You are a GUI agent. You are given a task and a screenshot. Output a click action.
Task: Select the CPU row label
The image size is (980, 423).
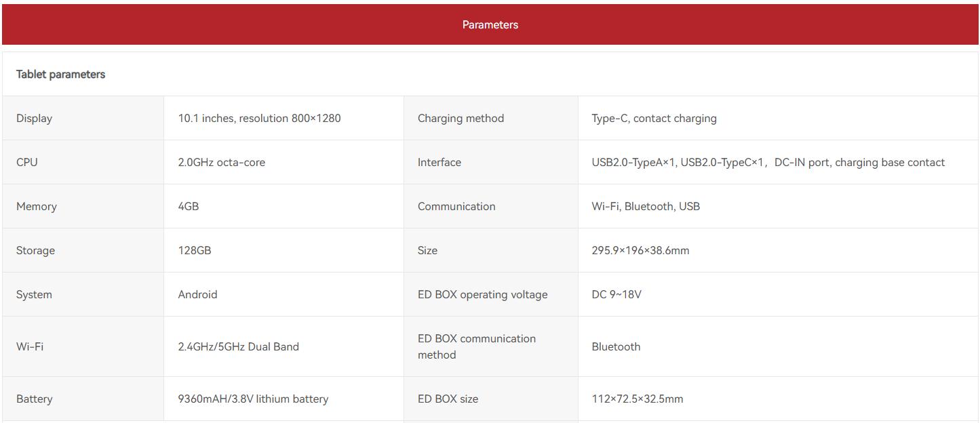pos(27,163)
